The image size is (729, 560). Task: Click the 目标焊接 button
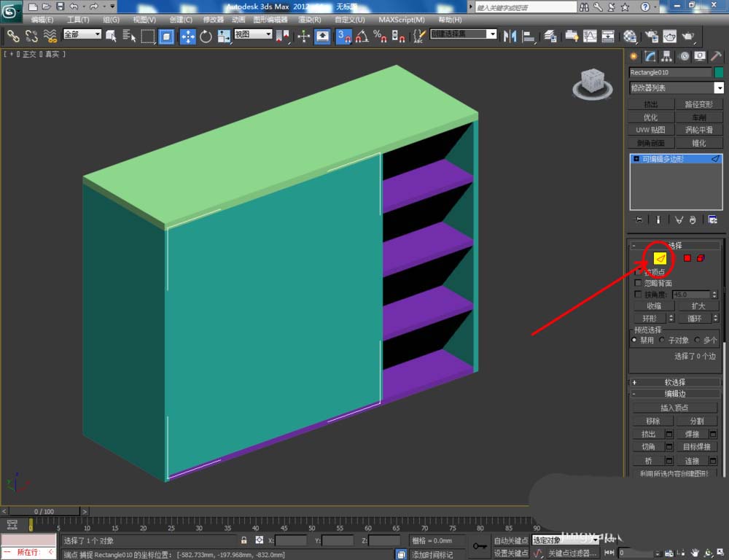click(696, 447)
